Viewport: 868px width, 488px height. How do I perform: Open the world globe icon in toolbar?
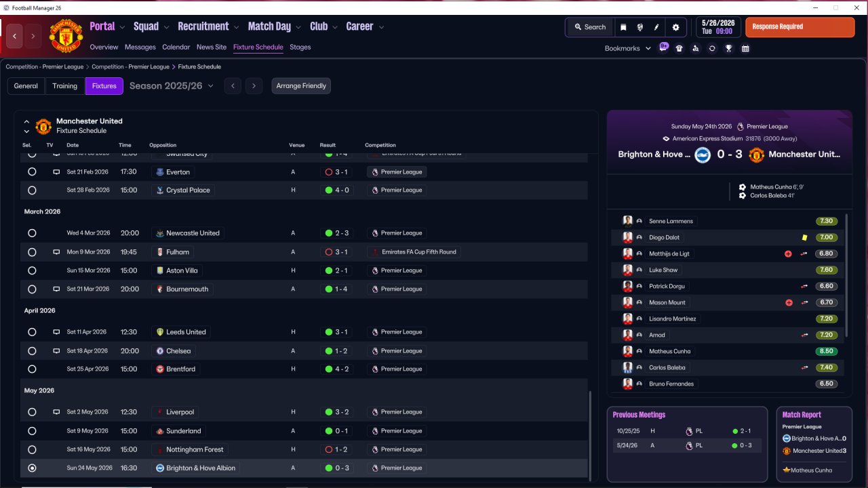click(x=639, y=27)
